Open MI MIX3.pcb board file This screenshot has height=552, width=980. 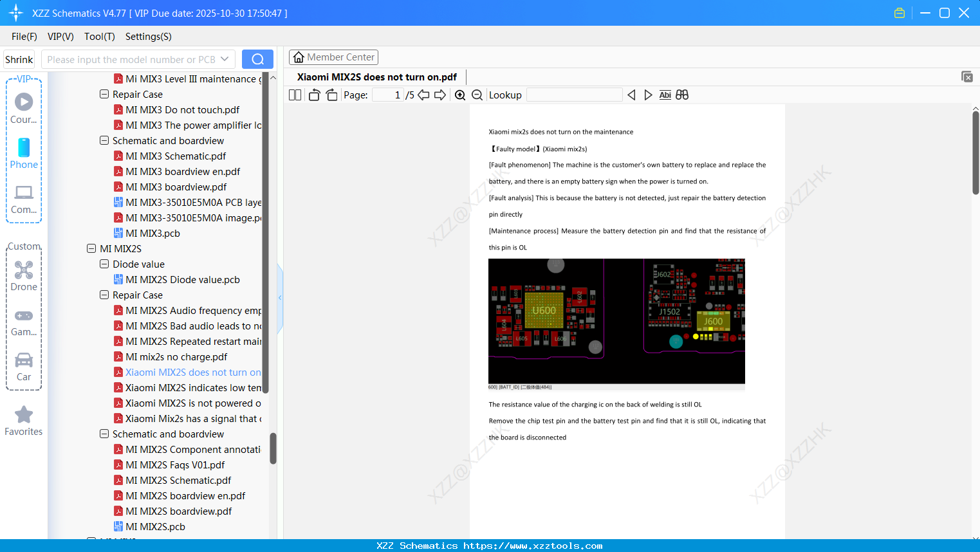tap(153, 234)
